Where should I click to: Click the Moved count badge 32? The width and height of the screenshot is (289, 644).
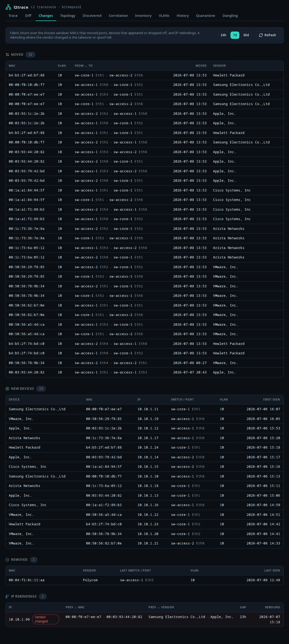[x=30, y=55]
